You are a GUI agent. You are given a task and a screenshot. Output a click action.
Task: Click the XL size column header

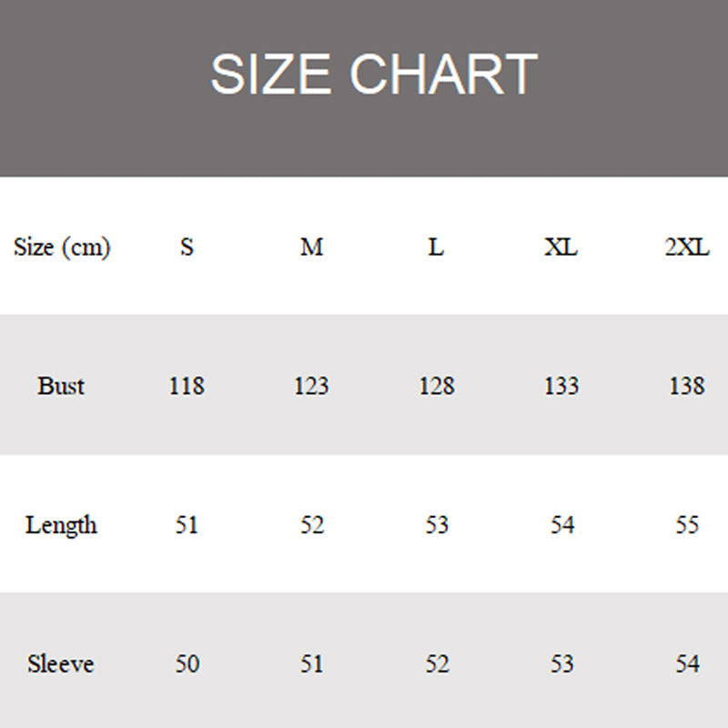point(561,248)
